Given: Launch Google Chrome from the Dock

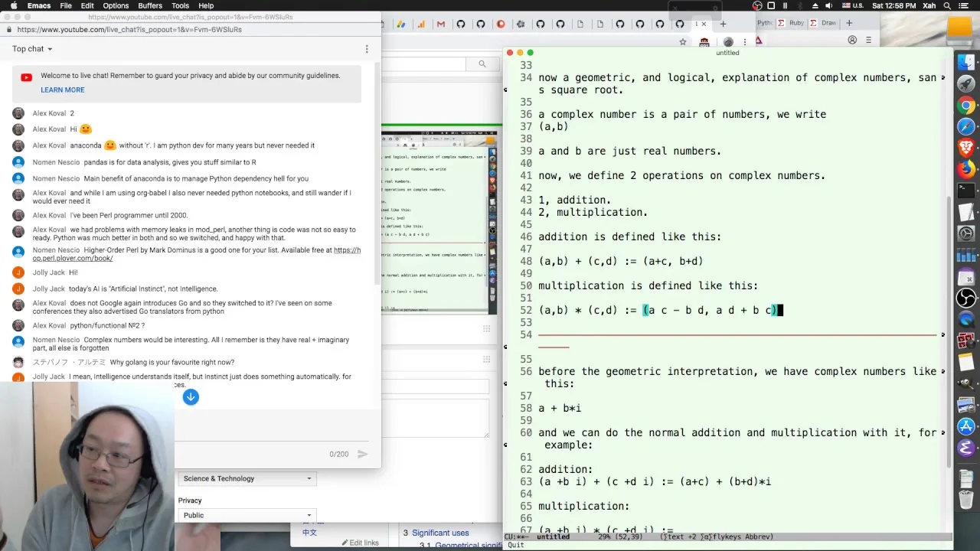Looking at the screenshot, I should point(966,106).
